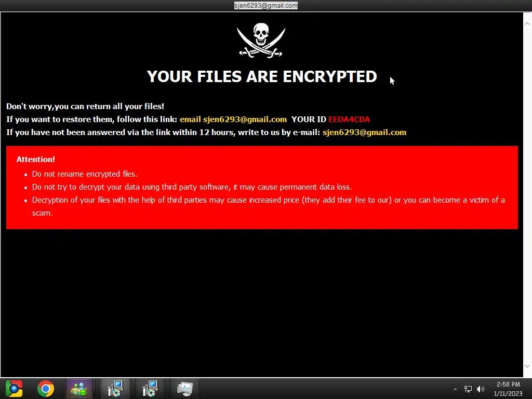
Task: Click the skull and crossed swords image
Action: click(261, 41)
